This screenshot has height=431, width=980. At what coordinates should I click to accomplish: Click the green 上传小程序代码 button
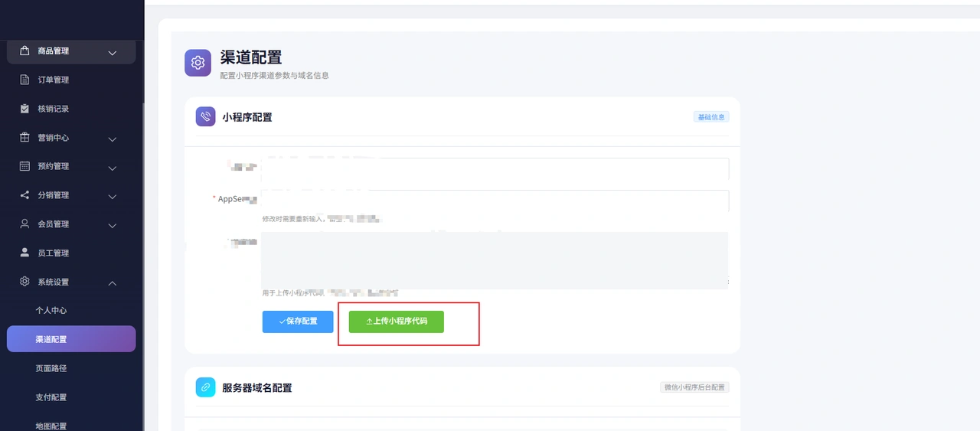(397, 322)
